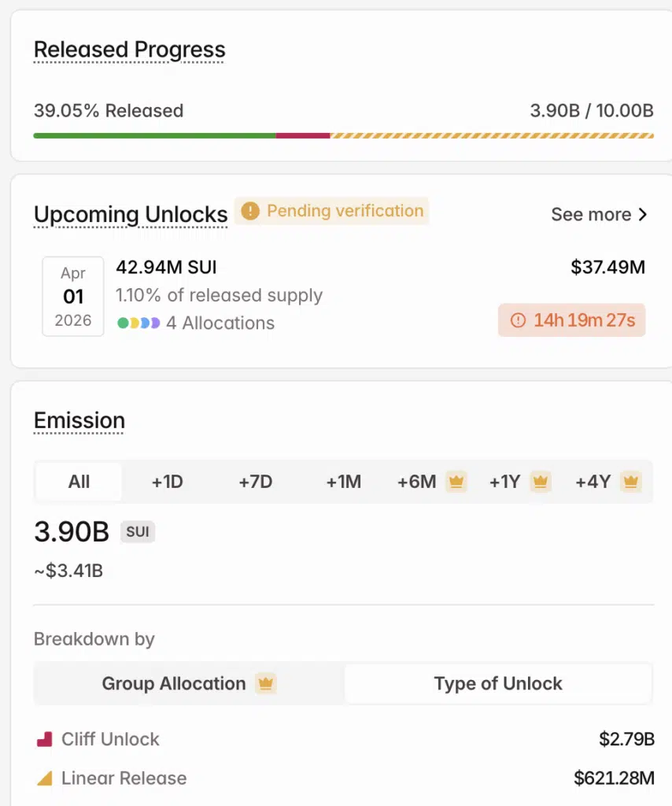Click the colored allocation dots
The width and height of the screenshot is (672, 806).
coord(138,323)
